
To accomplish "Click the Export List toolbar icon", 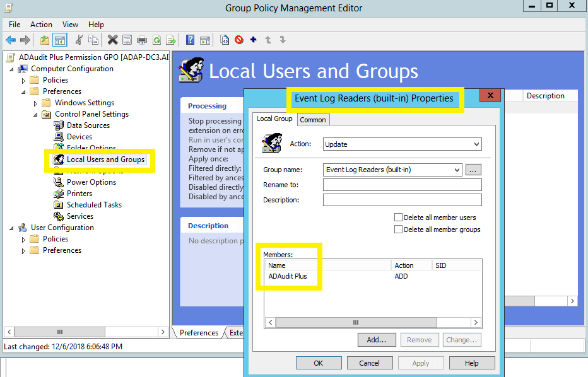I will pyautogui.click(x=171, y=40).
